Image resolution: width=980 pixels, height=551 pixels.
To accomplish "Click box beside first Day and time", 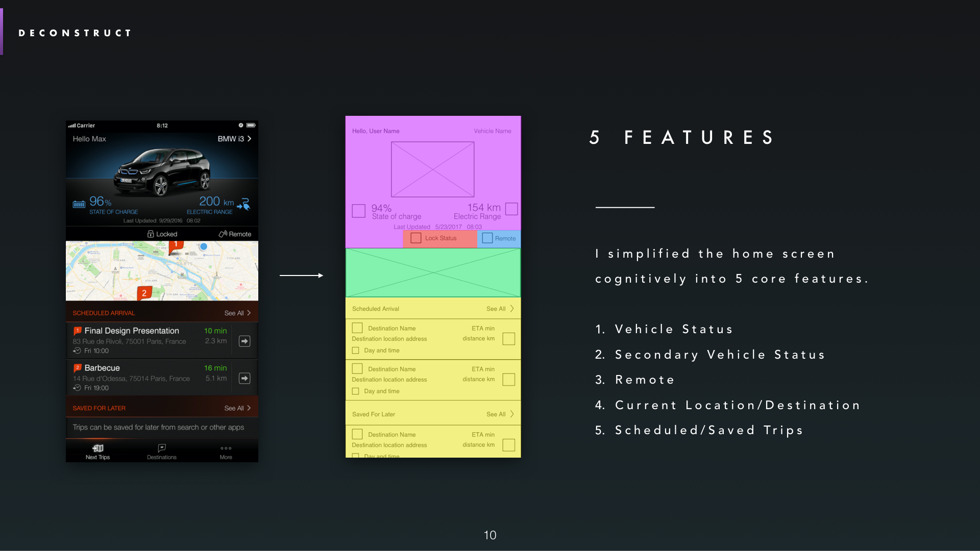I will (x=356, y=350).
